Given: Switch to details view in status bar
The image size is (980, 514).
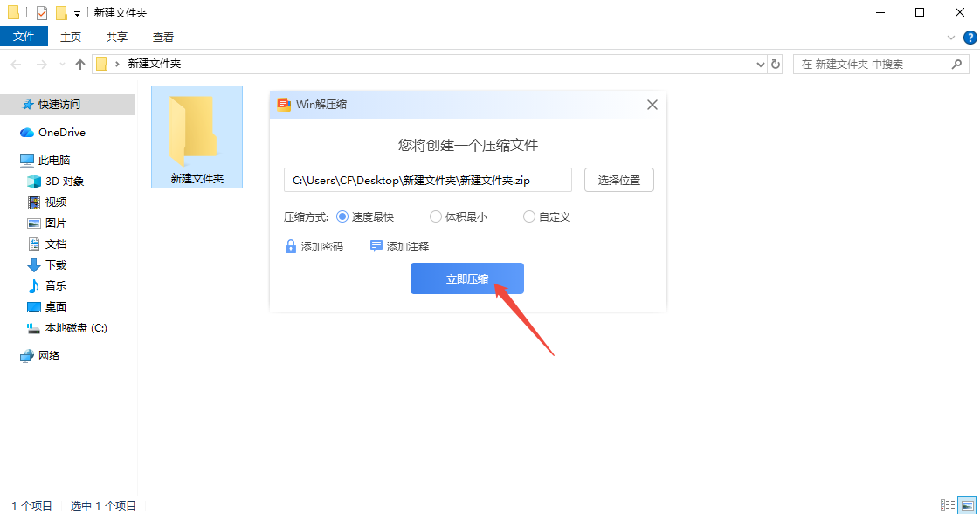Looking at the screenshot, I should click(x=948, y=505).
